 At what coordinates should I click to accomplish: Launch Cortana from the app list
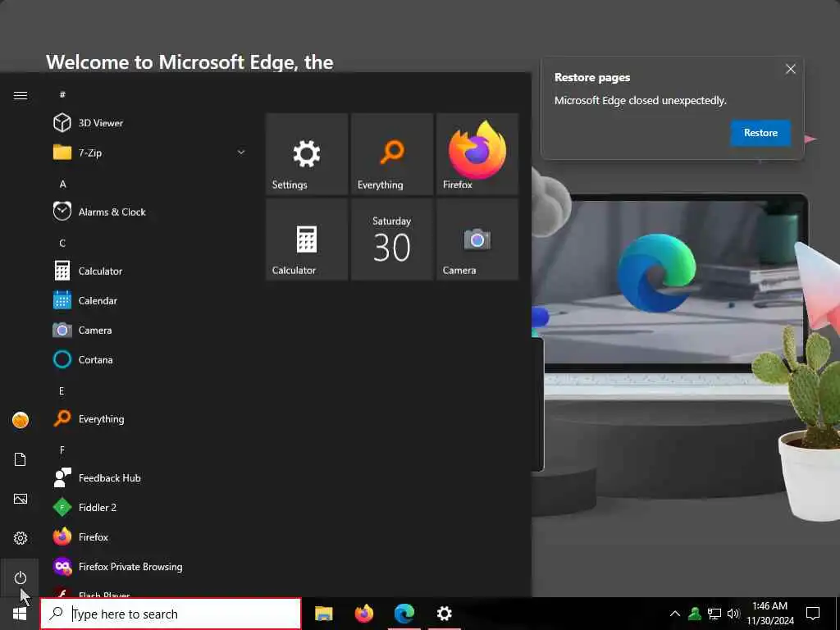pyautogui.click(x=149, y=359)
